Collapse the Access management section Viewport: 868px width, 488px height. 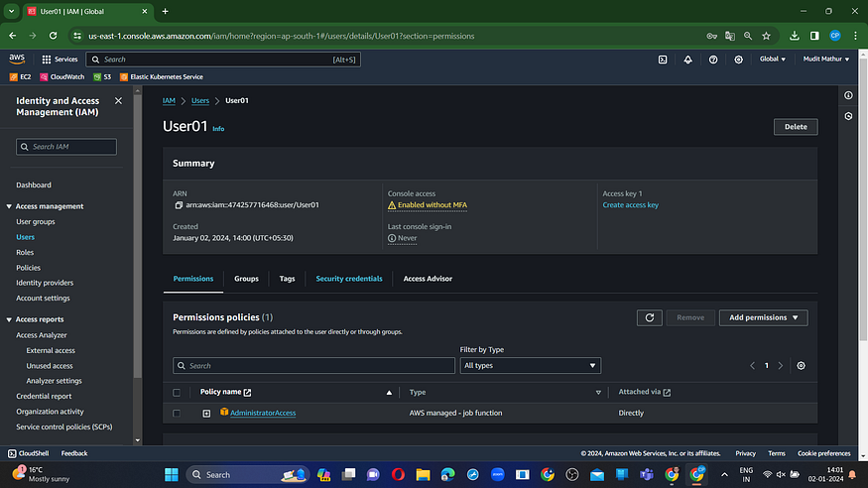coord(9,206)
